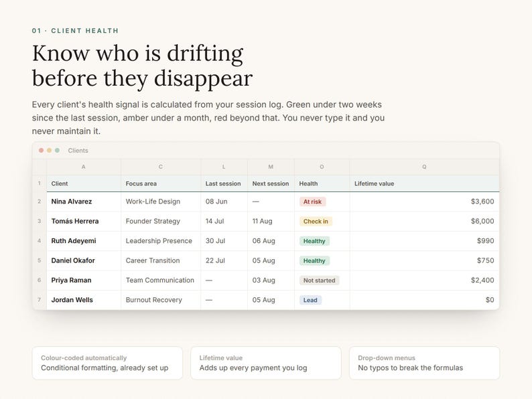
Task: Click the Team Communication cell
Action: tap(161, 280)
